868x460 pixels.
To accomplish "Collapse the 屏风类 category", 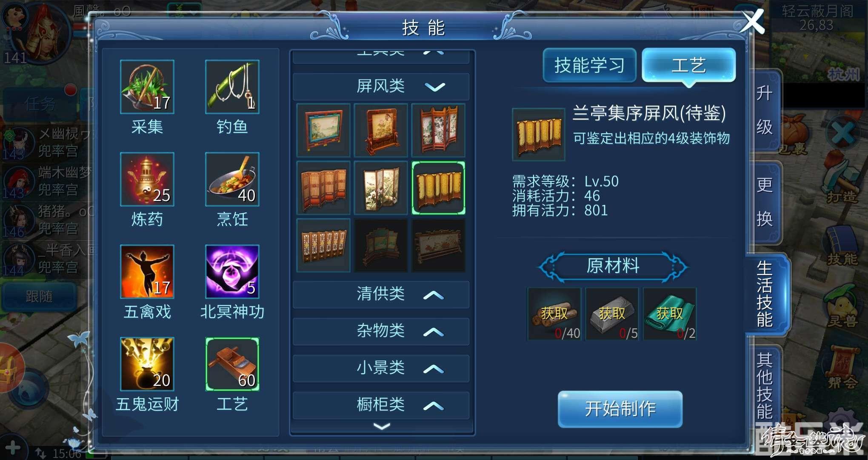I will click(x=381, y=86).
